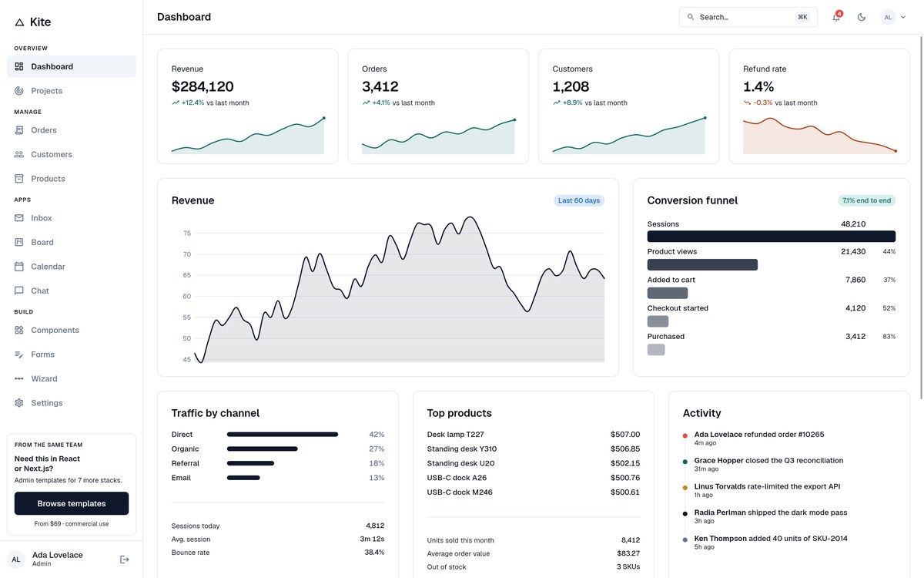Click the Wizard steps icon
This screenshot has height=578, width=924.
click(19, 378)
